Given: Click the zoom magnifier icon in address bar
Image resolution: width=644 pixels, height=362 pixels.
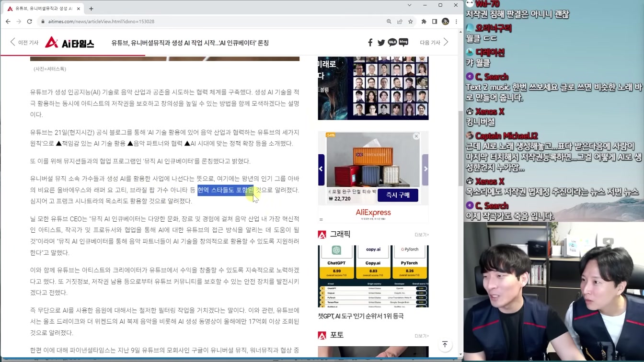Looking at the screenshot, I should click(389, 22).
